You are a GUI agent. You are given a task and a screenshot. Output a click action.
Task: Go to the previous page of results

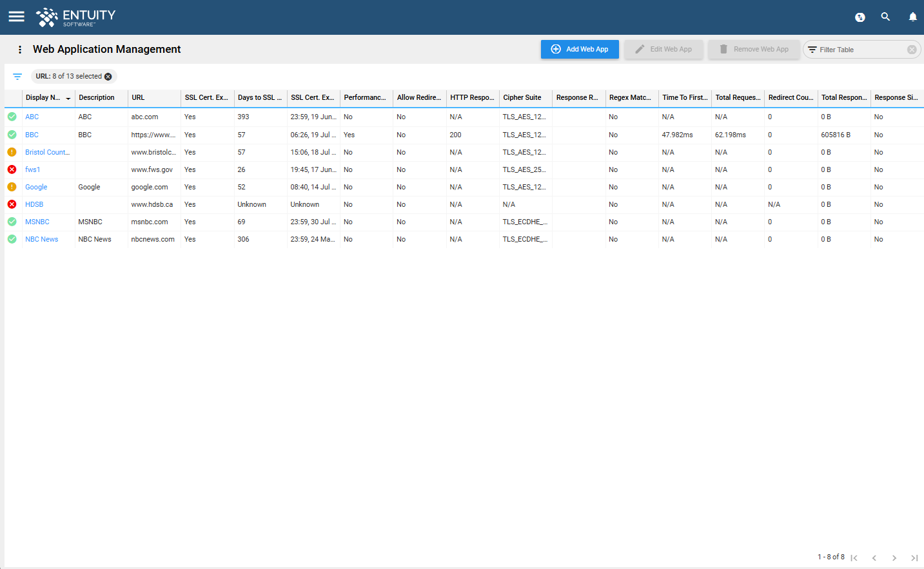point(874,558)
